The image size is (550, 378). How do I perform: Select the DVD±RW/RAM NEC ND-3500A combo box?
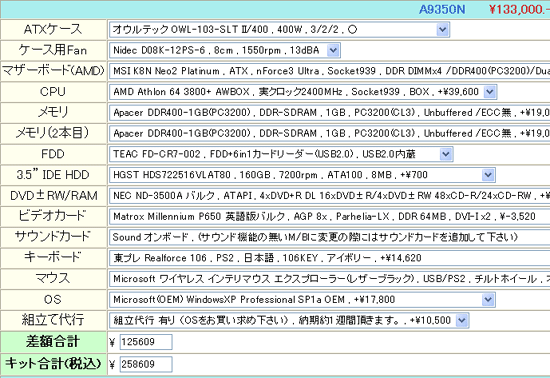tap(329, 196)
